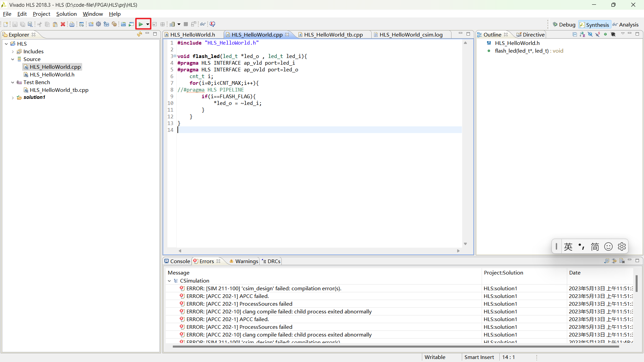This screenshot has width=644, height=362.
Task: Toggle Hide Fields in Outline toolbar
Action: click(x=590, y=34)
